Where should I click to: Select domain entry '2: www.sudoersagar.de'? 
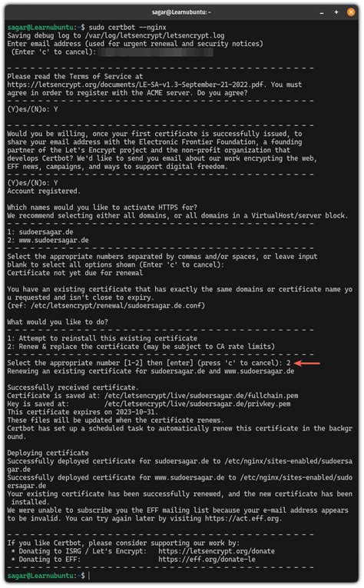[48, 241]
